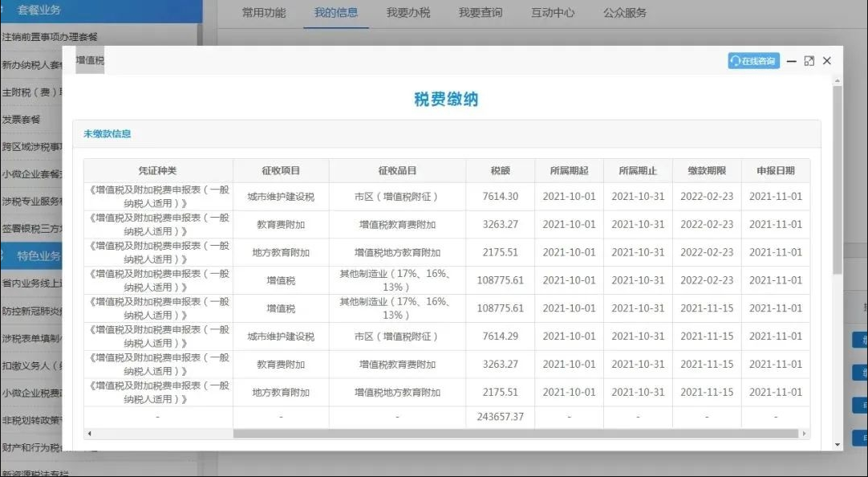Click the 增值税 dialog title tab

[90, 60]
